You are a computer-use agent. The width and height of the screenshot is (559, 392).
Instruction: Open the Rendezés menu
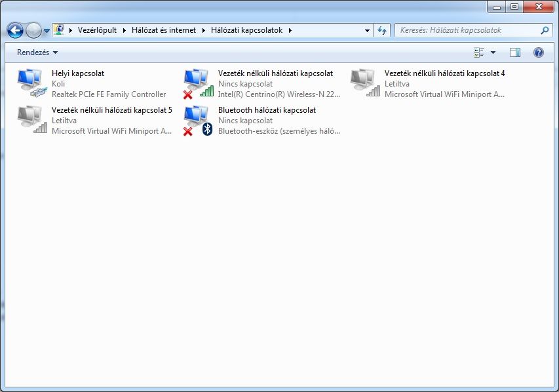point(37,52)
